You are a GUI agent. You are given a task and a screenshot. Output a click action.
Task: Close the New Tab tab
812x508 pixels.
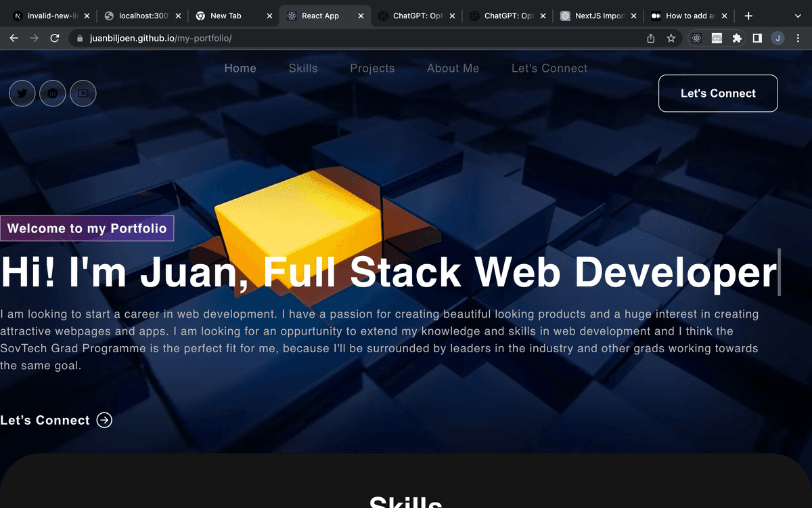(x=269, y=16)
